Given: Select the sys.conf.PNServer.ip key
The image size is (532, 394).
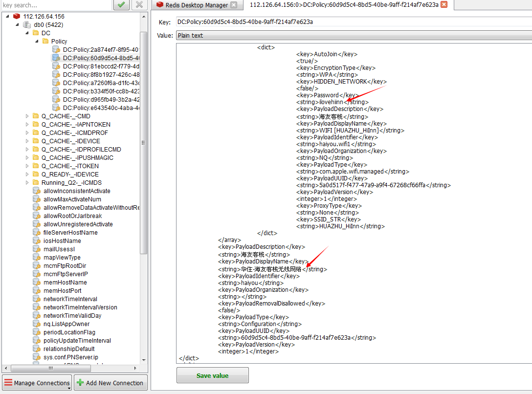Looking at the screenshot, I should (70, 357).
